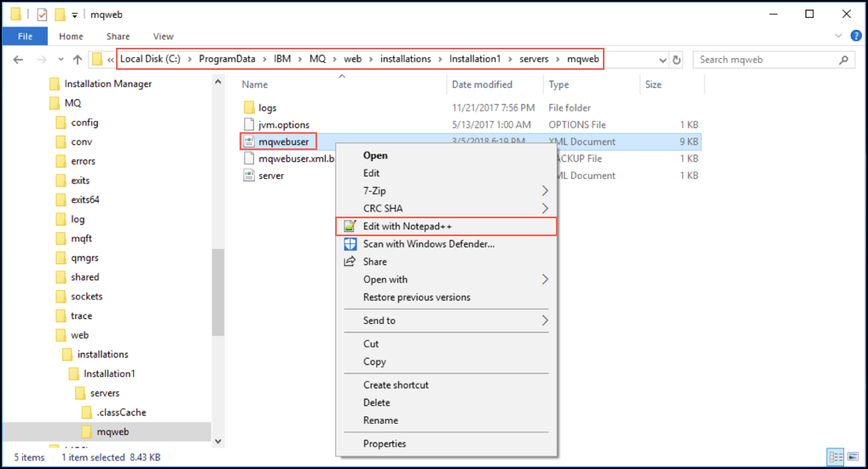The height and width of the screenshot is (469, 868).
Task: Click the Back navigation arrow
Action: [18, 59]
